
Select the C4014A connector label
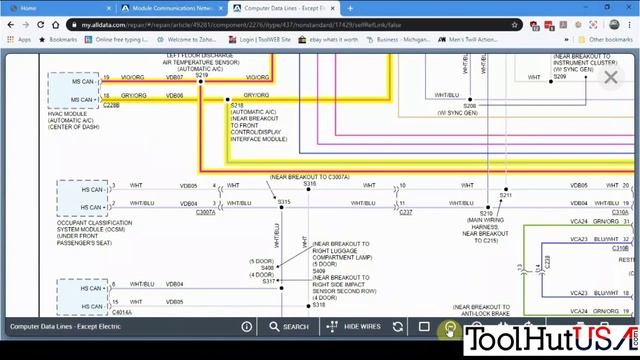122,313
